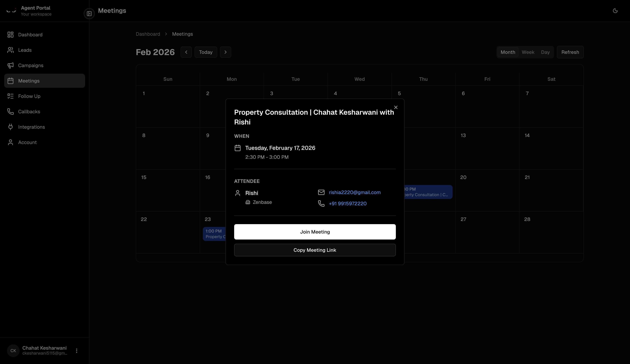Go to previous month with left chevron
Viewport: 630px width, 364px height.
pyautogui.click(x=186, y=52)
